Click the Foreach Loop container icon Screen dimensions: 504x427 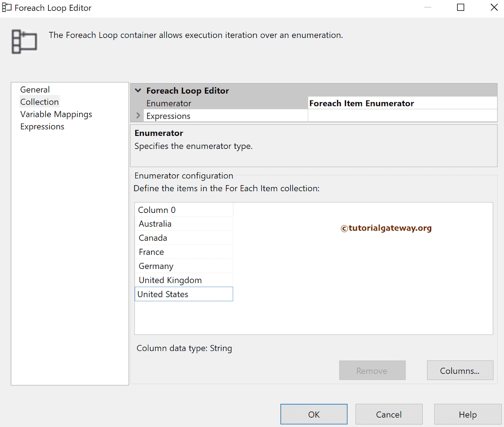[x=24, y=41]
